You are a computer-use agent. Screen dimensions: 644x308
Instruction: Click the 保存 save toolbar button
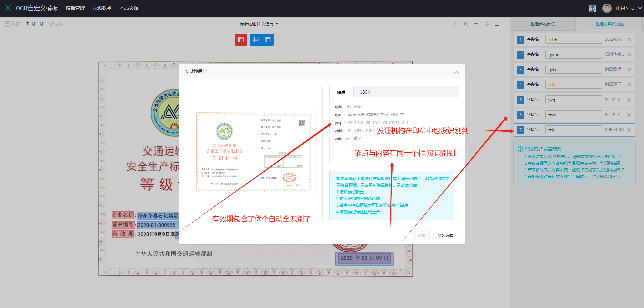point(12,24)
